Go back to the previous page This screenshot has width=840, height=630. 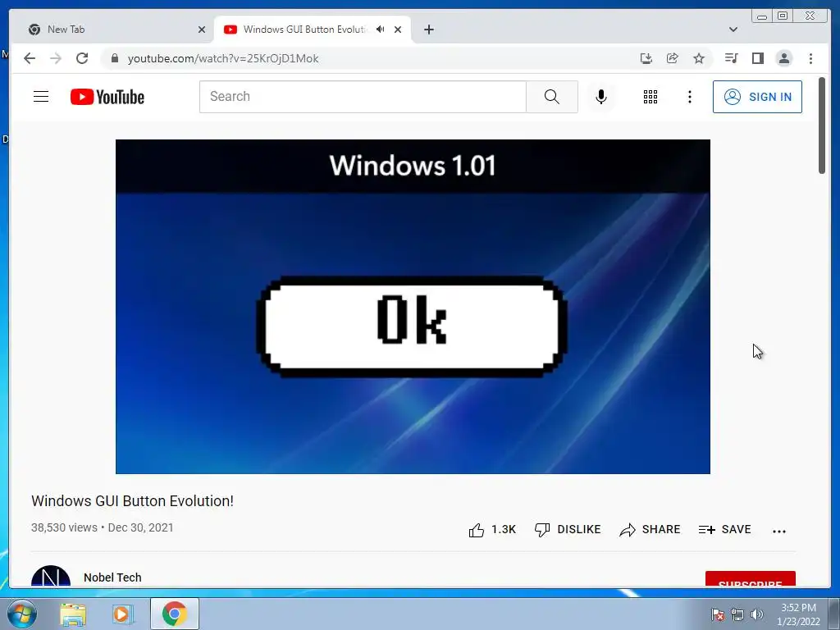click(x=30, y=58)
